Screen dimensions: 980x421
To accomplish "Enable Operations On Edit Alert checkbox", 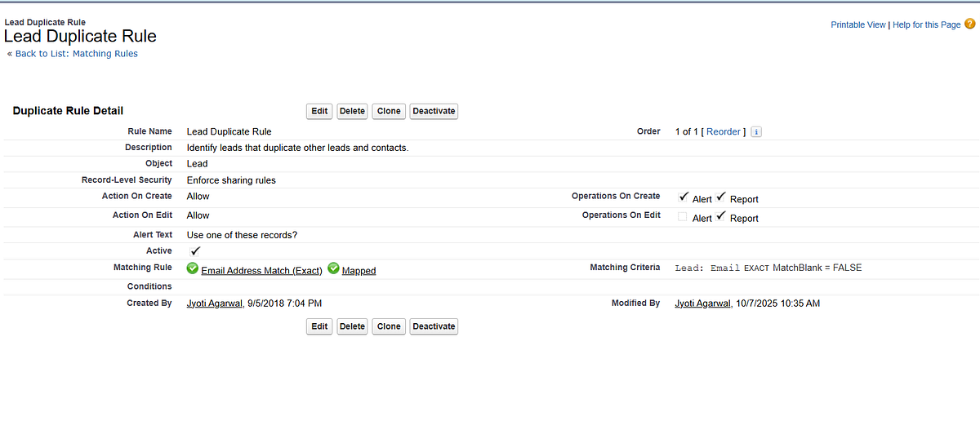I will pos(683,217).
